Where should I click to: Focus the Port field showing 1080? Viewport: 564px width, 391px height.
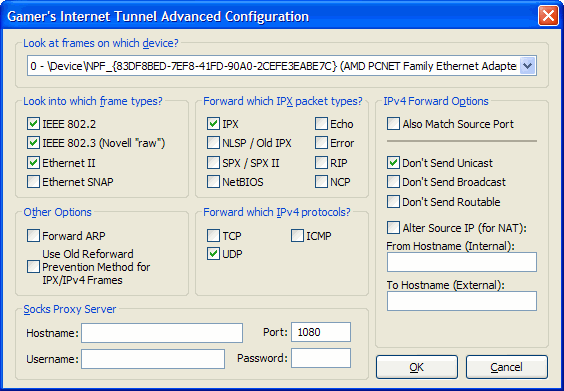click(321, 332)
